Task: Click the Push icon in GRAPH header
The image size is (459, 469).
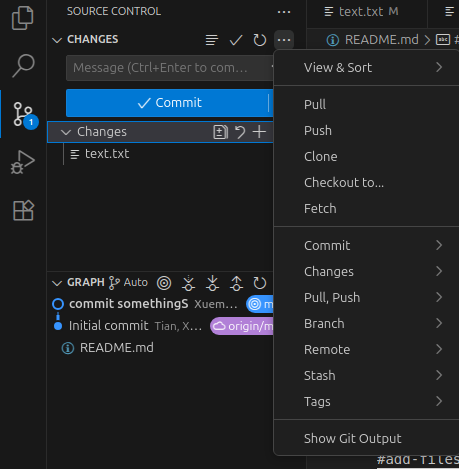Action: (x=236, y=283)
